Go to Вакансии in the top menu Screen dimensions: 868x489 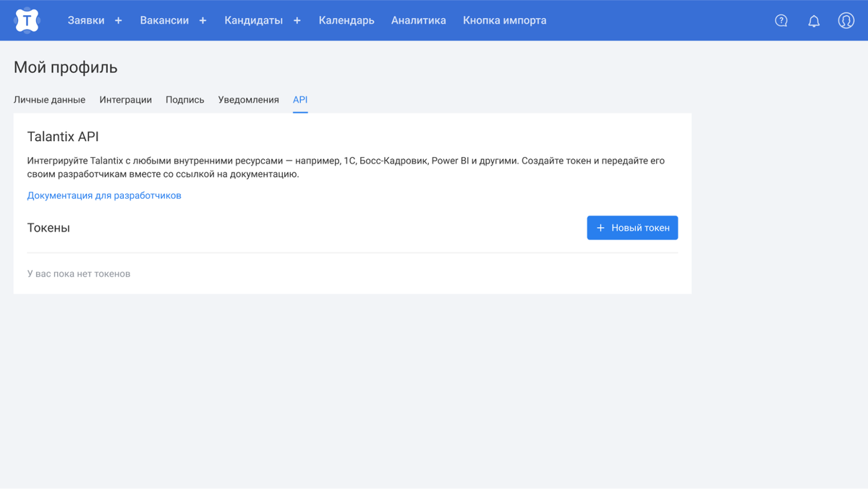164,20
